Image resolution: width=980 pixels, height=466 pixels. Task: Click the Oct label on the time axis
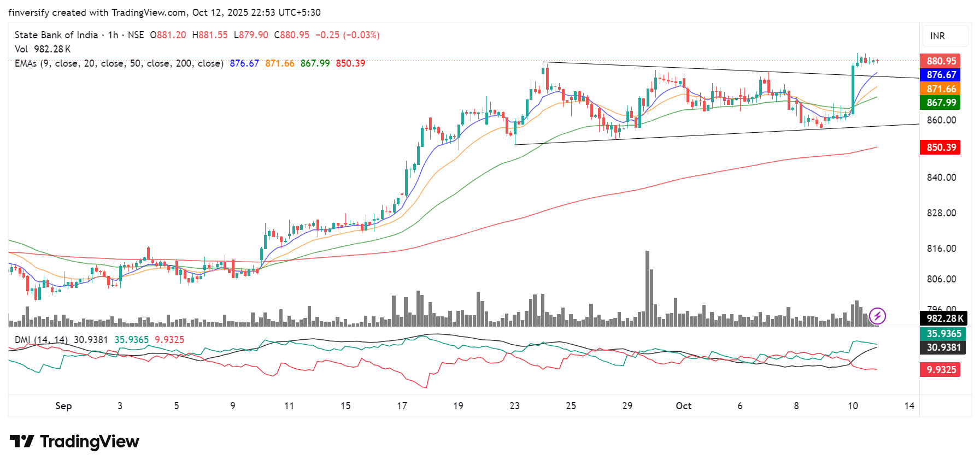[x=684, y=406]
